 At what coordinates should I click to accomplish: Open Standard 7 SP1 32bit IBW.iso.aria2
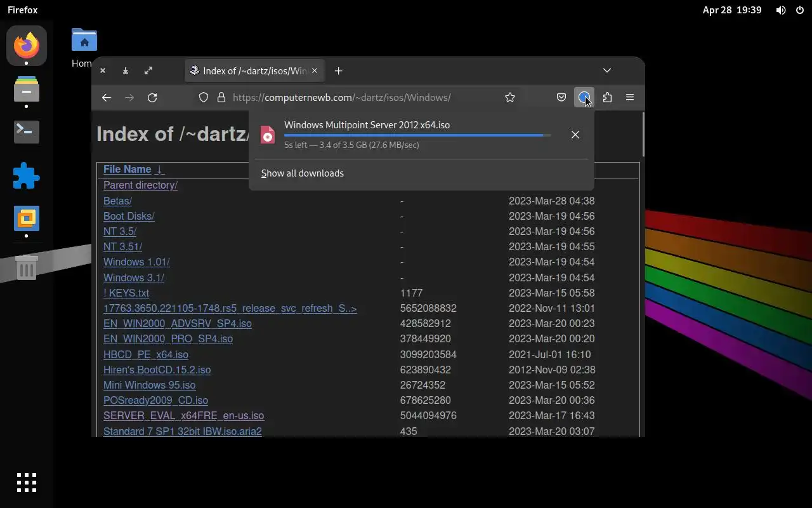[183, 431]
